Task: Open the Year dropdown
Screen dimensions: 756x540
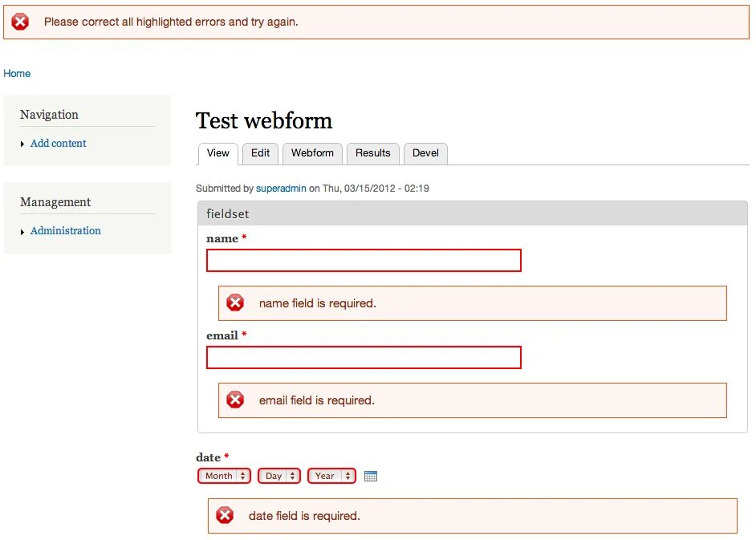Action: [x=331, y=476]
